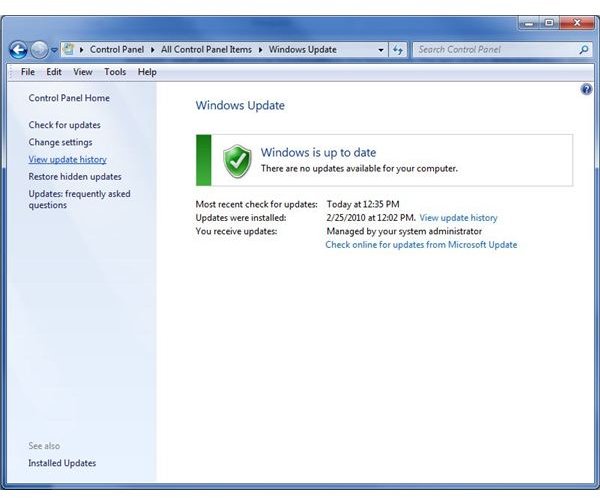The width and height of the screenshot is (600, 498).
Task: Click the 'Windows is up to date' heading
Action: (318, 152)
